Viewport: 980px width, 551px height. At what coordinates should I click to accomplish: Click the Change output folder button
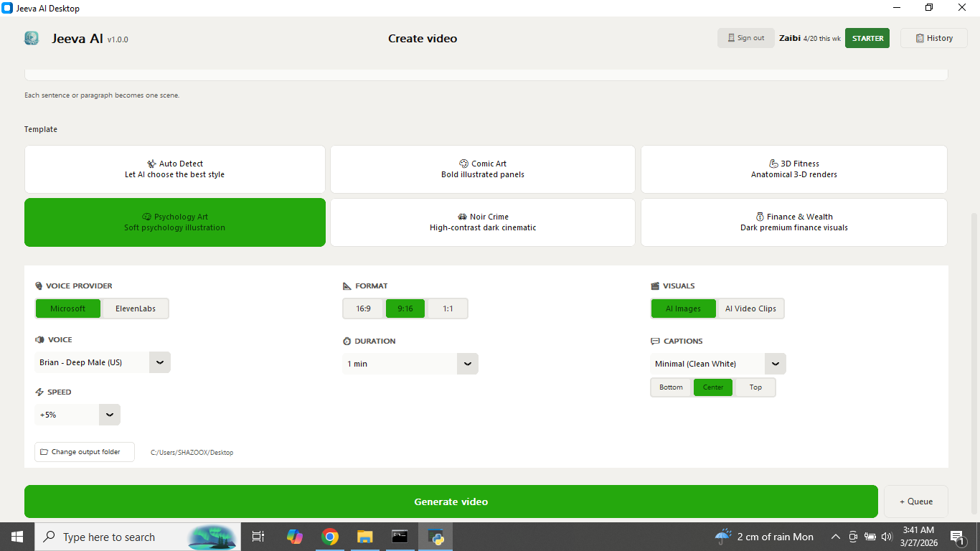tap(85, 452)
